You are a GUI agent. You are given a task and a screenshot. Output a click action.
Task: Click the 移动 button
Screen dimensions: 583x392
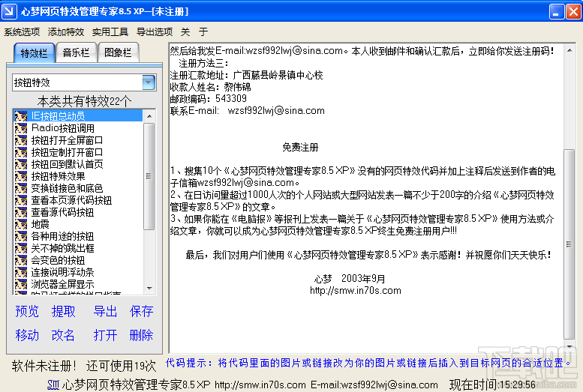[27, 335]
